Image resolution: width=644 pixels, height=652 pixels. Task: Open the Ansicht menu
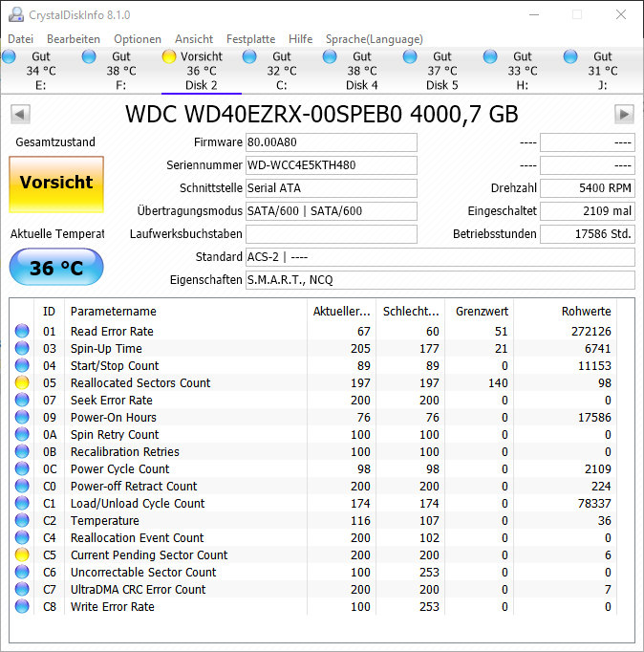pos(194,39)
